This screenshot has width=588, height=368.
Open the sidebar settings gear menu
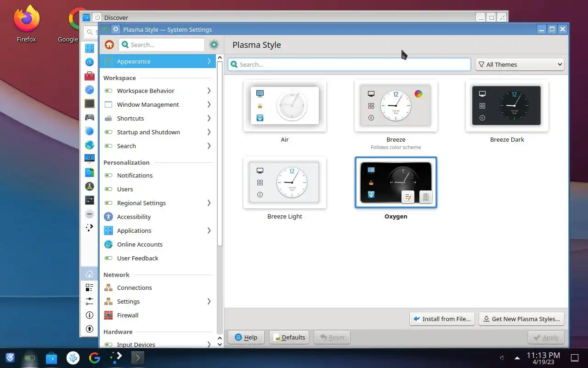[x=214, y=45]
